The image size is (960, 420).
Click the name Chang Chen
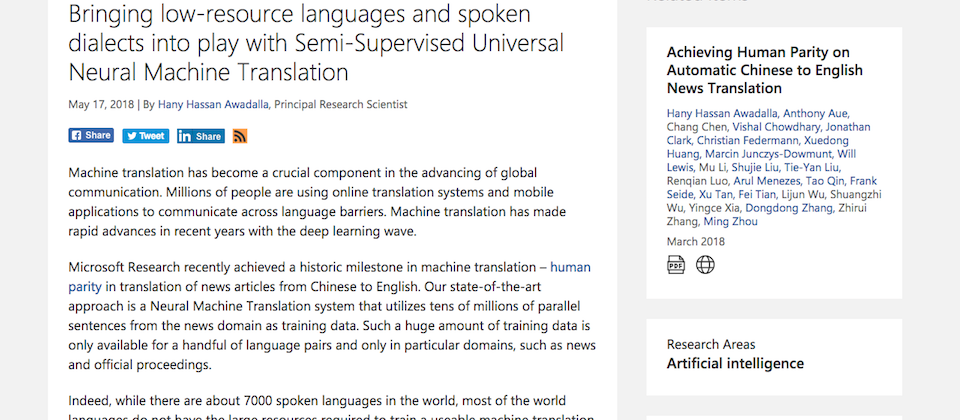(697, 127)
